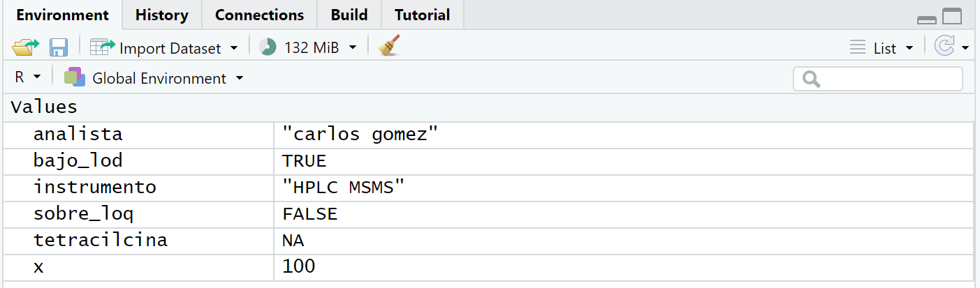Refresh the environment with the refresh icon
Image resolution: width=980 pixels, height=288 pixels.
coord(945,47)
